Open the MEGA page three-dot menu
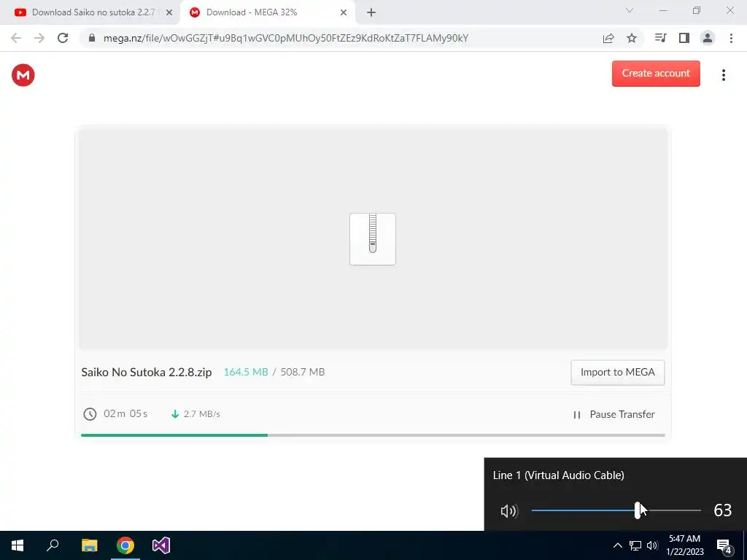747x560 pixels. click(723, 75)
